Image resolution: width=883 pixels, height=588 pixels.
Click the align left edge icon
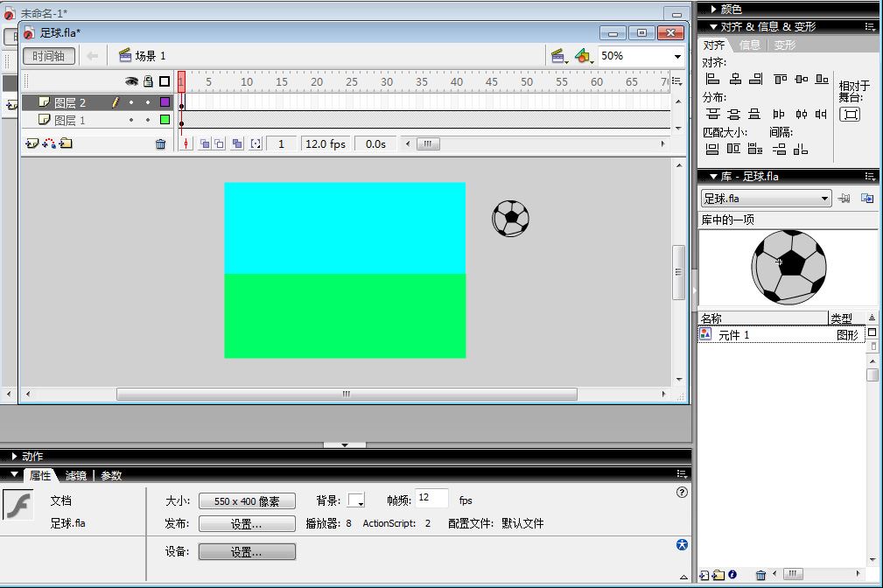click(712, 79)
